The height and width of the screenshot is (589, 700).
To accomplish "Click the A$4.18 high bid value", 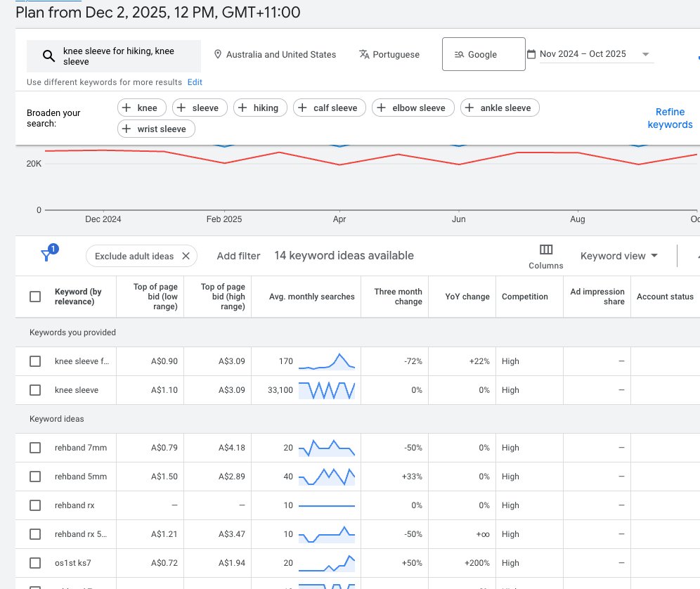I will pyautogui.click(x=232, y=448).
